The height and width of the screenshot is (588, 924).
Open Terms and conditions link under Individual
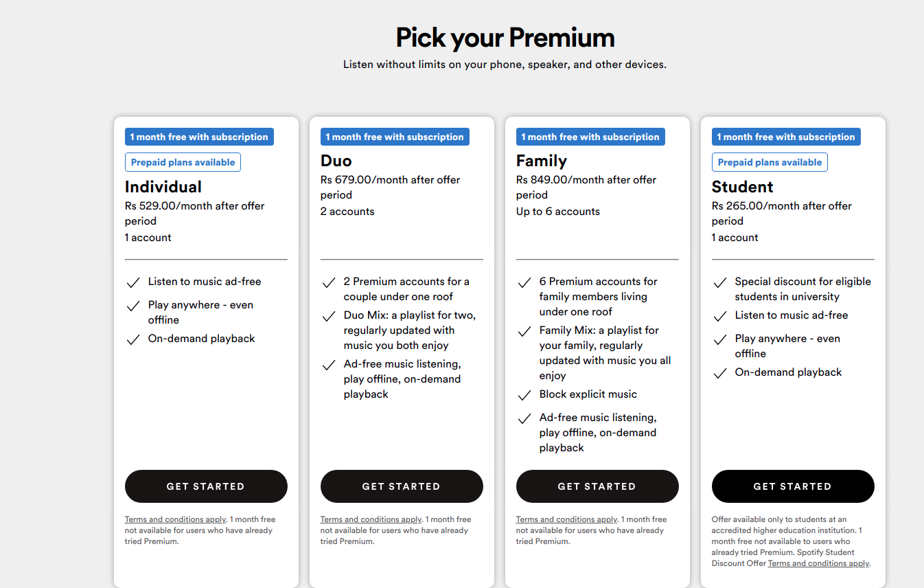[x=175, y=519]
